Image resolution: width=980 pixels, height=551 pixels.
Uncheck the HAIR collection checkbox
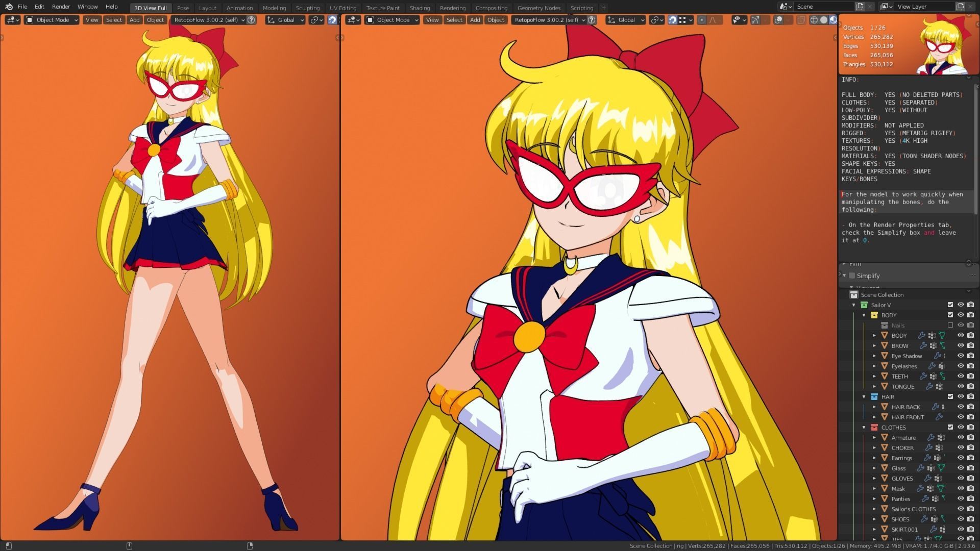(950, 397)
